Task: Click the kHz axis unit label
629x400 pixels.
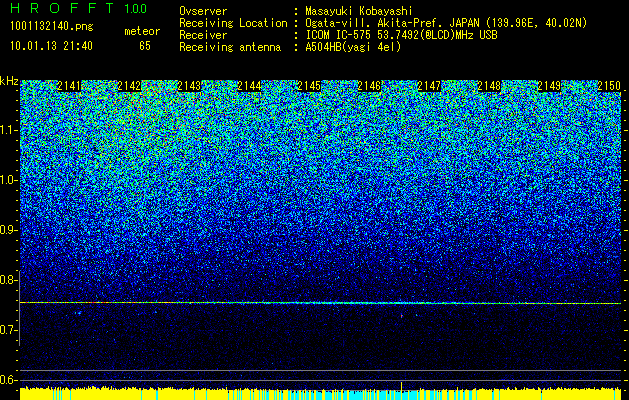Action: (x=9, y=81)
